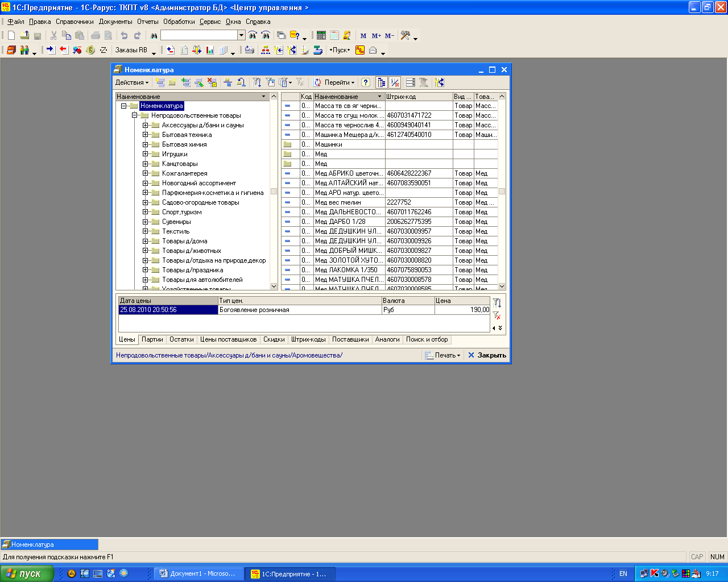Click the Номенклатура window tab at the bottom
The image size is (728, 582).
click(x=49, y=544)
